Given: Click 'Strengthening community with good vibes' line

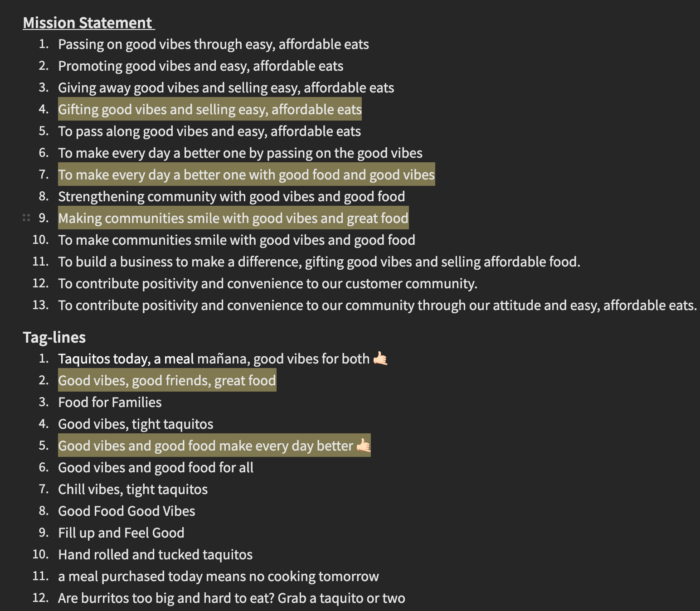Looking at the screenshot, I should pos(231,197).
